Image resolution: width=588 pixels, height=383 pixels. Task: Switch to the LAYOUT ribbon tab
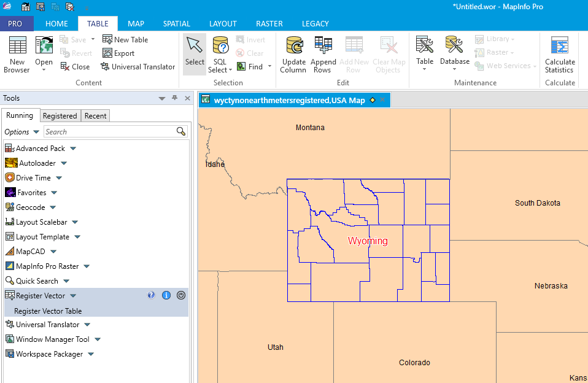tap(223, 24)
